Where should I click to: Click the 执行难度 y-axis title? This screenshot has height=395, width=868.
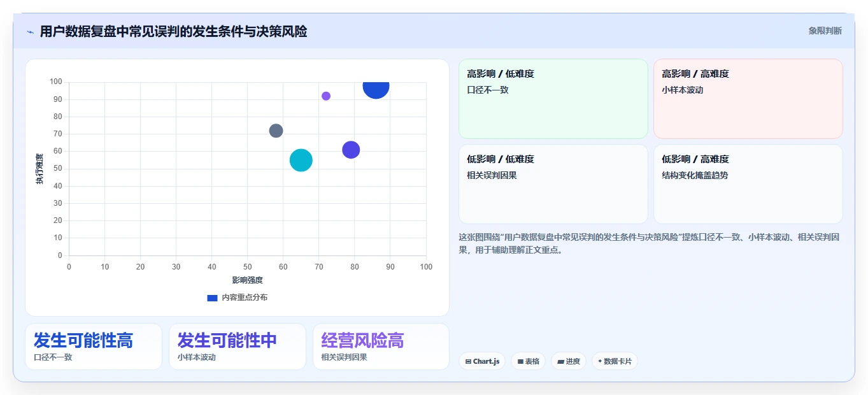tap(39, 169)
